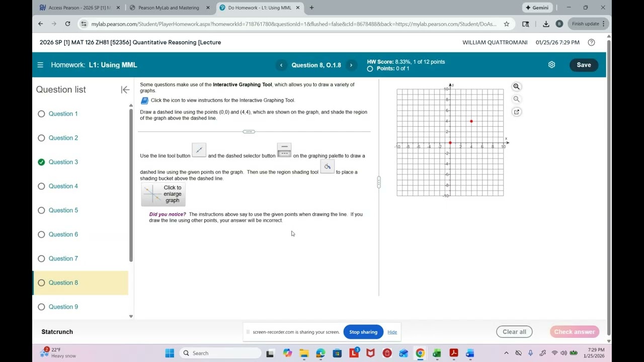Click the Save button

tap(584, 65)
